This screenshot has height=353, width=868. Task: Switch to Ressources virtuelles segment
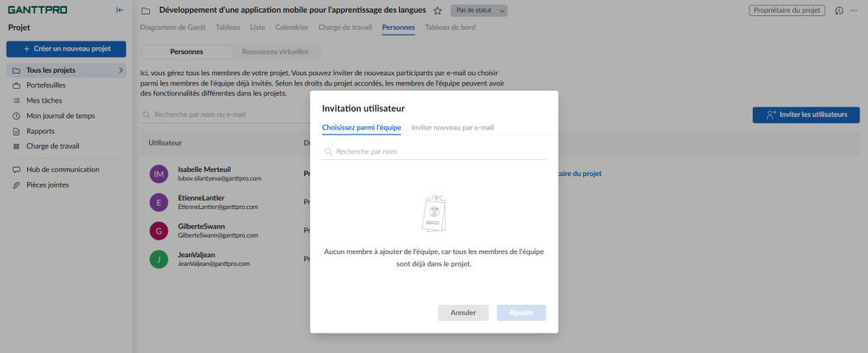pyautogui.click(x=275, y=52)
